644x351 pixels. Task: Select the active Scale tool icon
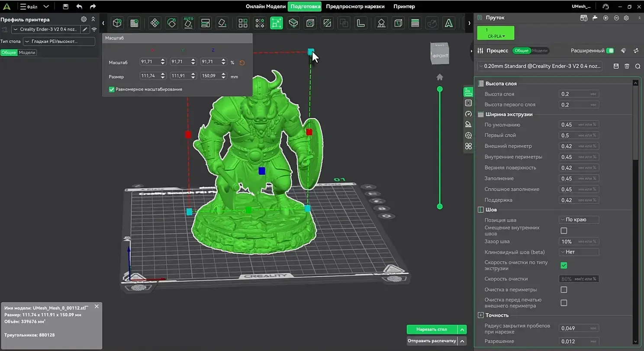click(277, 23)
